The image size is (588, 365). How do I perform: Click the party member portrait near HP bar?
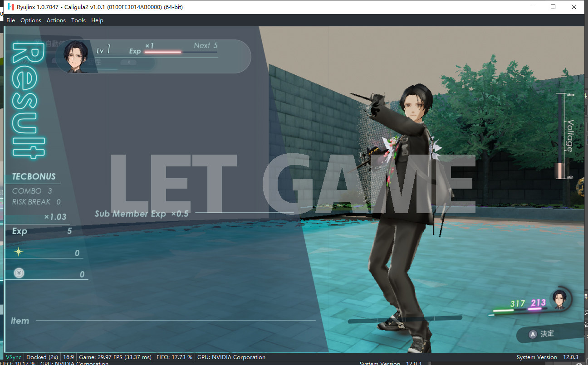click(x=560, y=299)
